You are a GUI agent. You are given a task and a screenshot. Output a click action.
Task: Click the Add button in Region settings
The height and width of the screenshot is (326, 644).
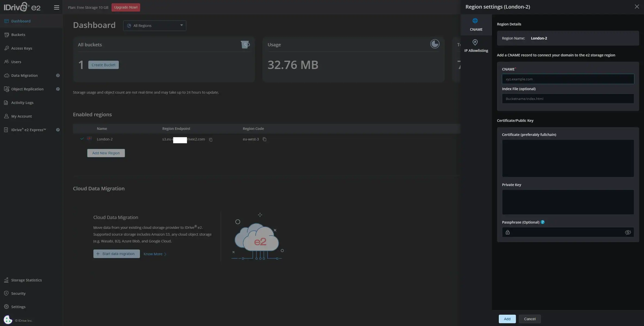point(507,319)
